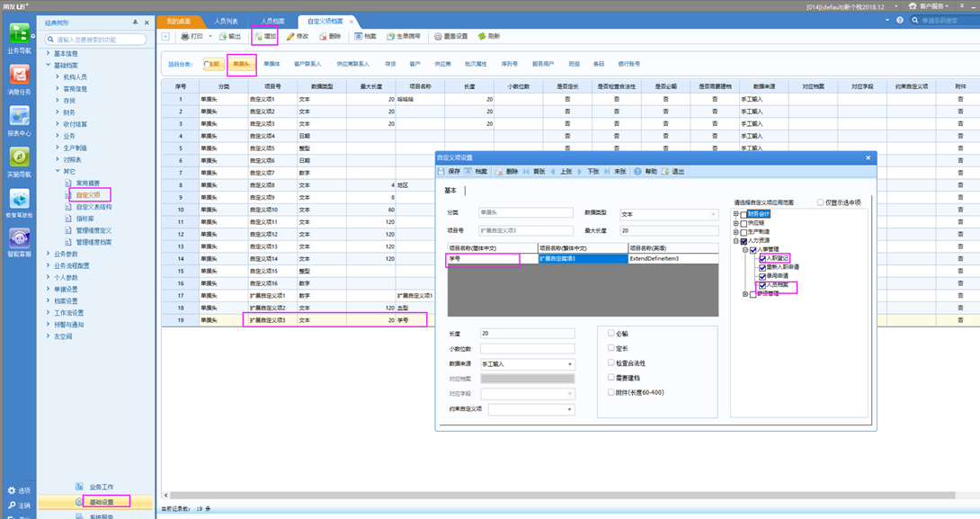Click 保存 in the 自定义项设置 dialog
This screenshot has height=519, width=980.
pos(450,171)
